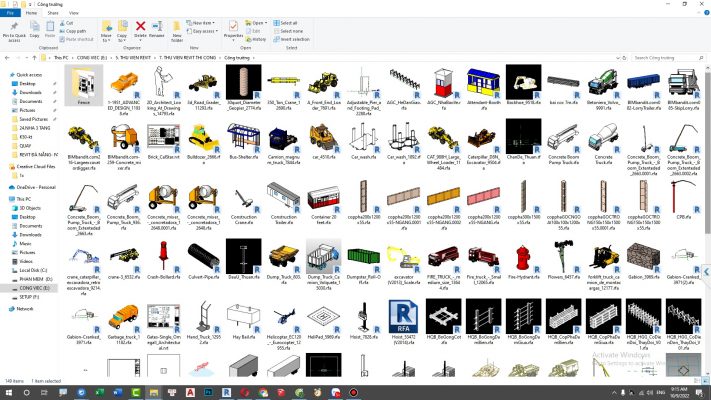
Task: Create a folder with New folder icon
Action: 177,27
